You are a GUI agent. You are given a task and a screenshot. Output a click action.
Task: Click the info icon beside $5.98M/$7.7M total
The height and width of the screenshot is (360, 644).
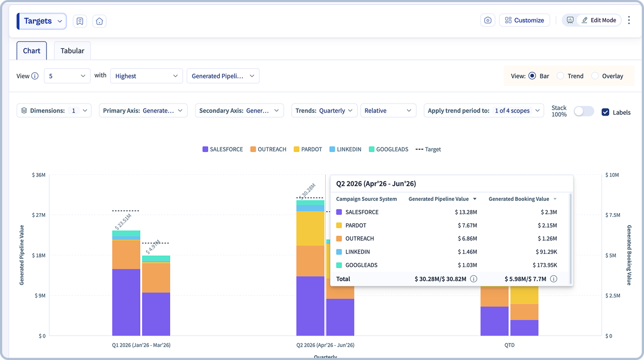click(x=554, y=279)
